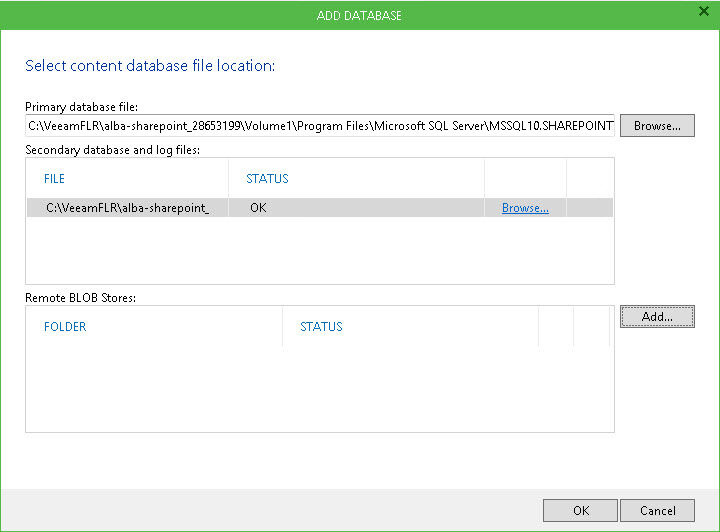This screenshot has width=720, height=532.
Task: Click the 'Select content database file location' heading
Action: (149, 66)
